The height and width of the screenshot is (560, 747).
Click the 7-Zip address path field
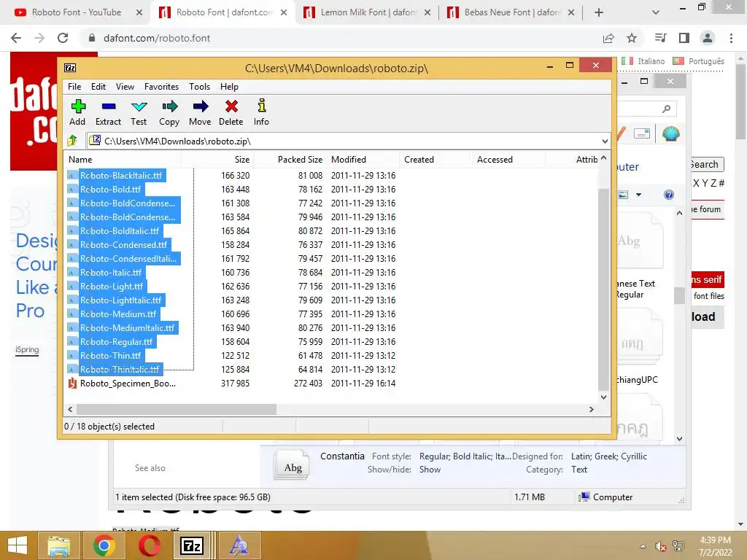pyautogui.click(x=348, y=141)
